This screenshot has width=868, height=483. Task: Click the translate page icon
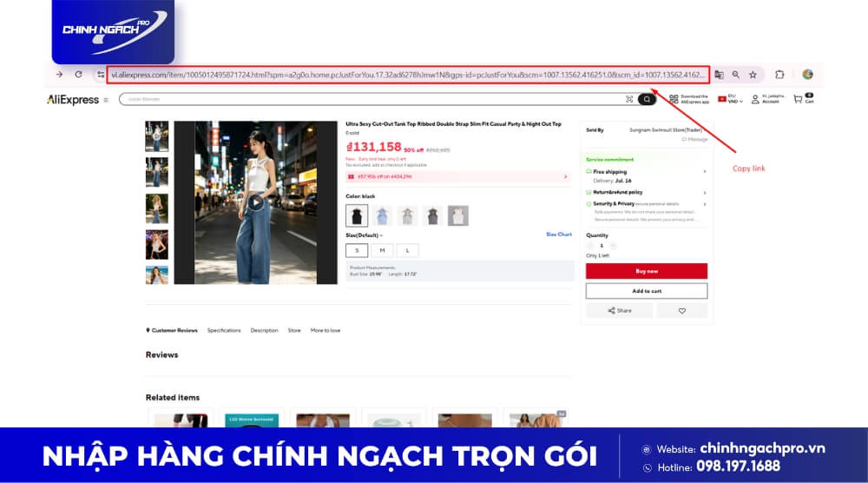(x=719, y=74)
